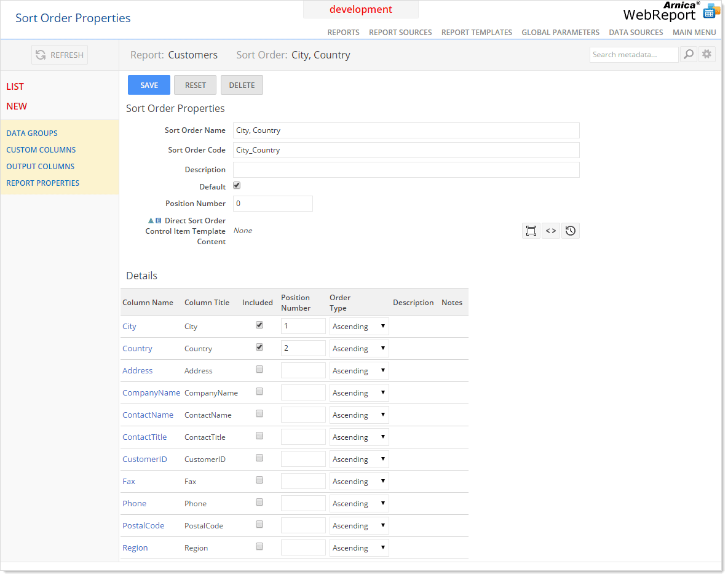
Task: Click the full-screen editor icon for template content
Action: (531, 231)
